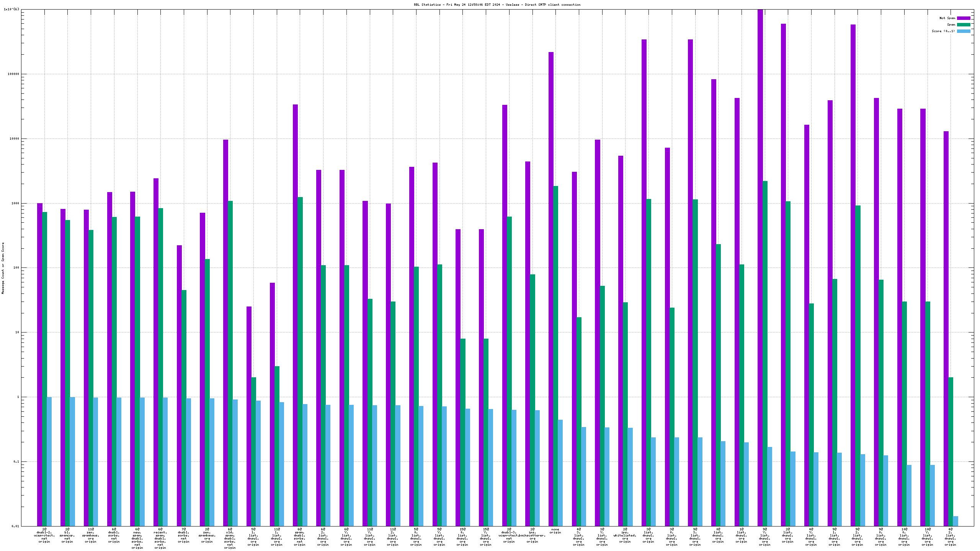Click the 1x10^6 top y-axis label
980x551 pixels.
(11, 9)
